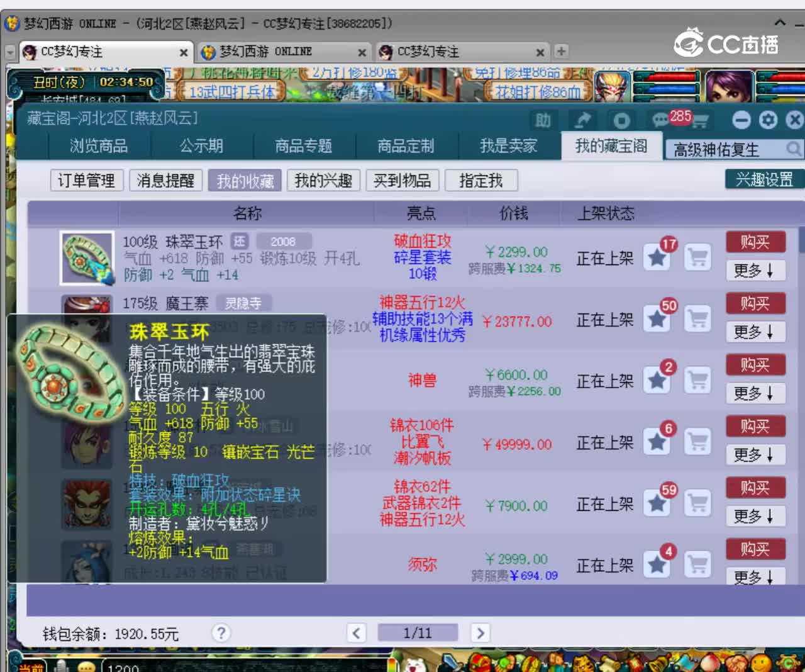Click 珠翠玉环 item thumbnail image
805x672 pixels.
point(87,258)
